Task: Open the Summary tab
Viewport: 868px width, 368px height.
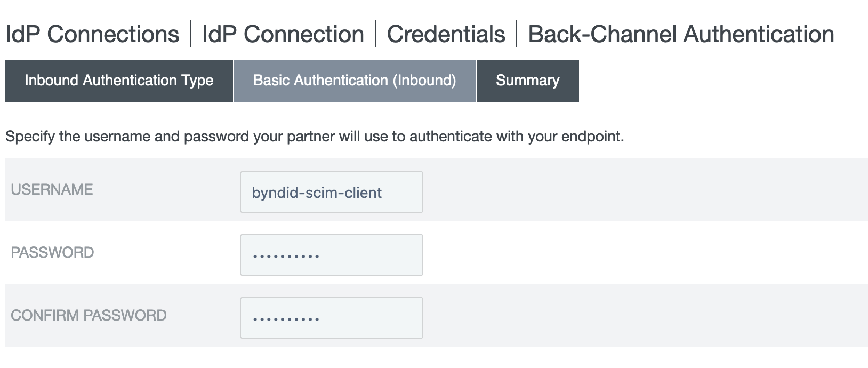Action: (x=527, y=81)
